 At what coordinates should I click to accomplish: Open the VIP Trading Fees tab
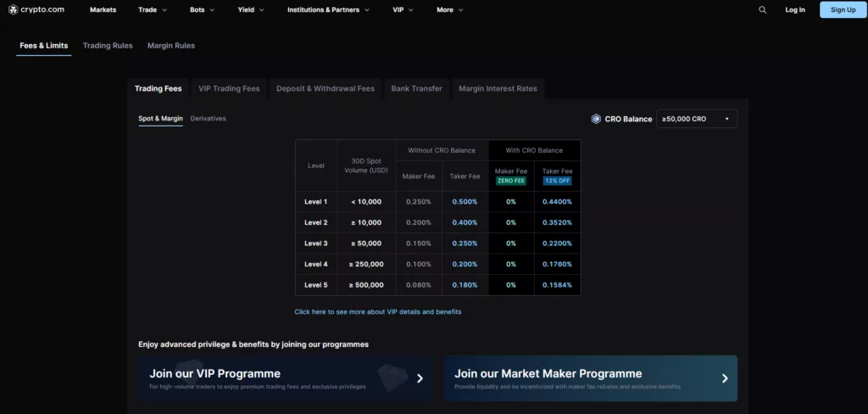229,89
